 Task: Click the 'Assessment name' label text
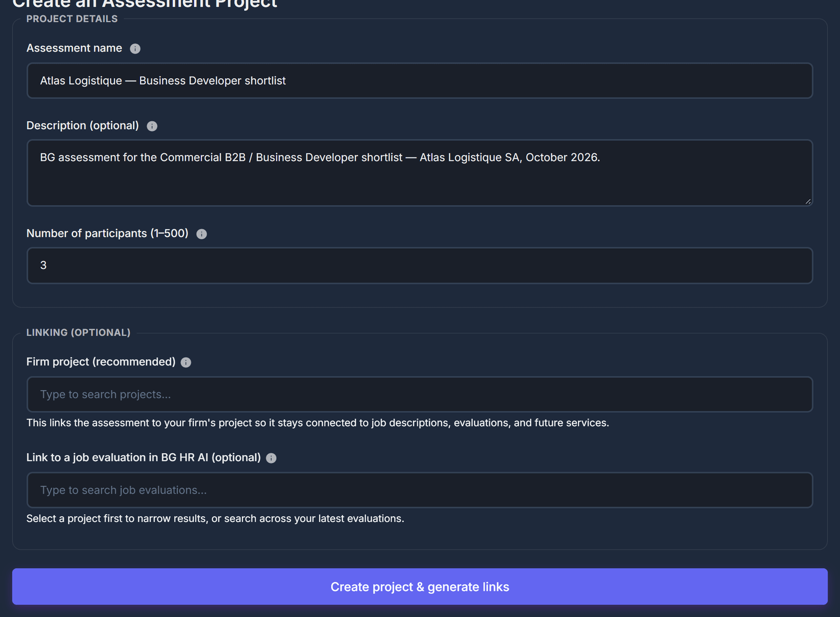pos(74,48)
